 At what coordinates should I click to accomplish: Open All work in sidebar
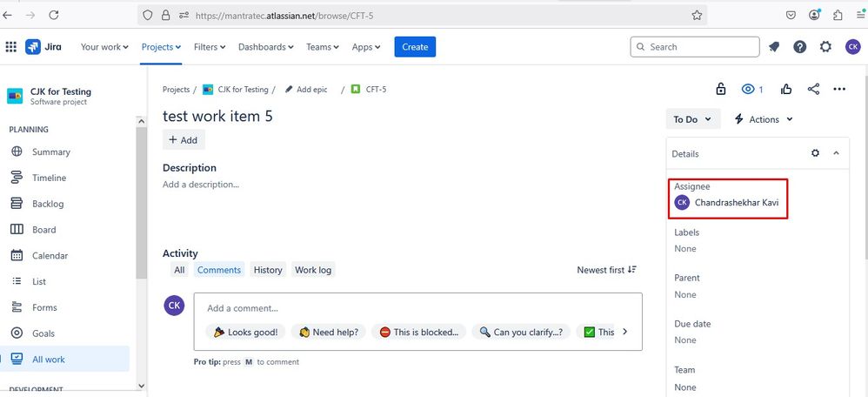65,360
